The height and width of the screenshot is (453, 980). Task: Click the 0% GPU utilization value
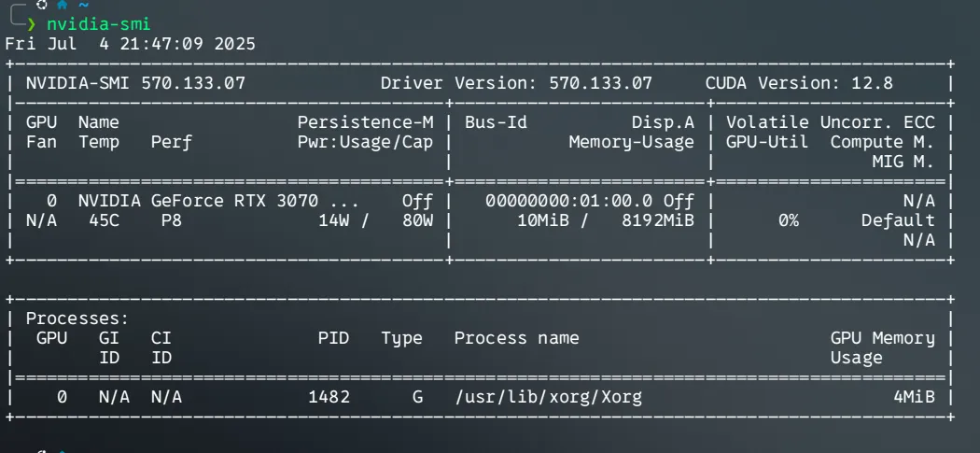(789, 220)
